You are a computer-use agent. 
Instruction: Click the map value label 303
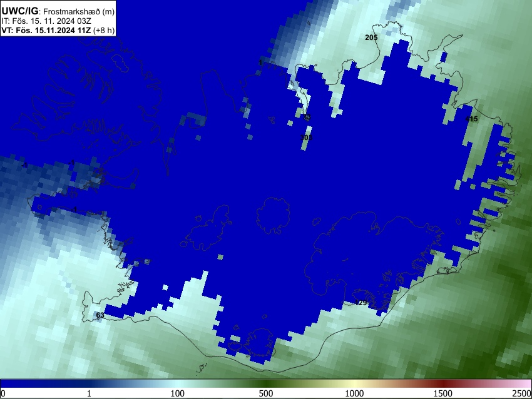(306, 138)
